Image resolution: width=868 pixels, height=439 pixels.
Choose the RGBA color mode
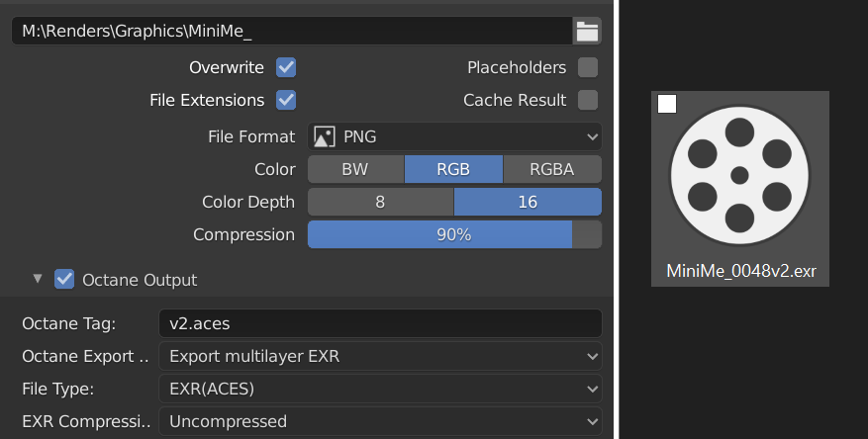[552, 169]
